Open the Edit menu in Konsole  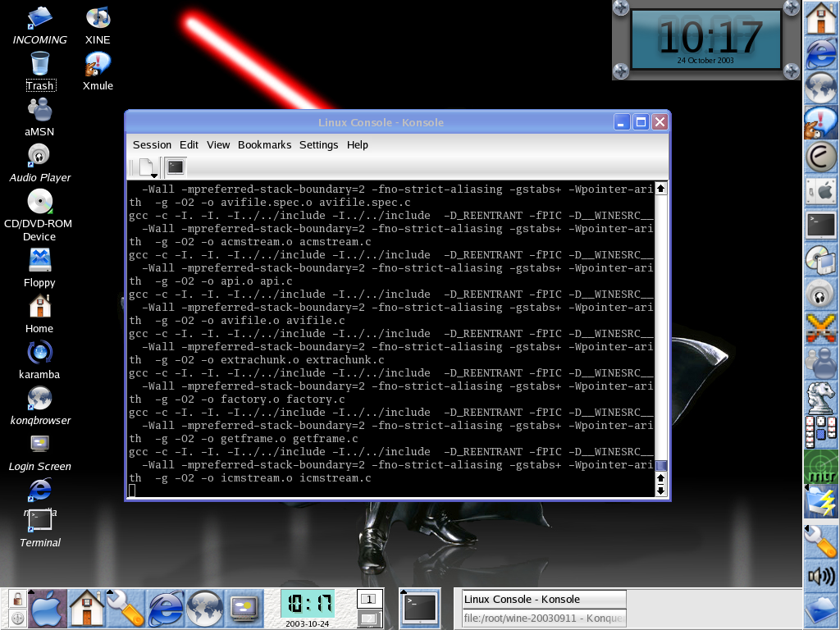point(189,144)
